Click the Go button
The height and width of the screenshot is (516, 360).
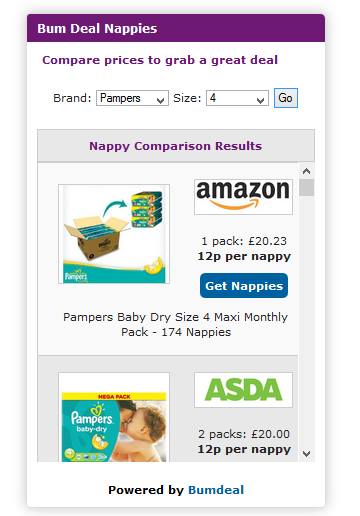tap(286, 98)
